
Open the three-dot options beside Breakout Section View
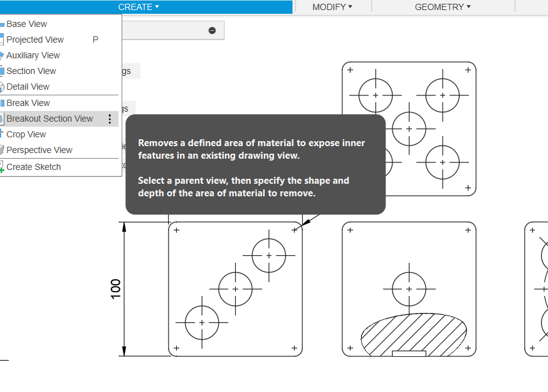(110, 119)
